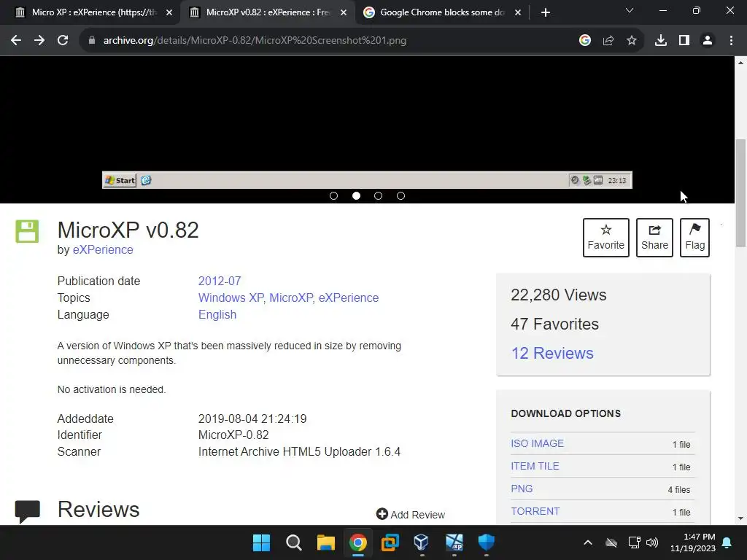This screenshot has width=747, height=560.
Task: Show hidden system tray icons
Action: tap(588, 542)
